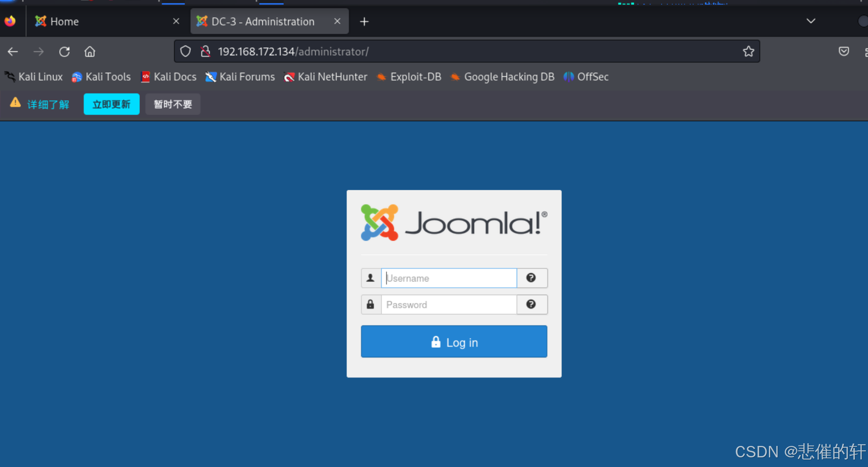This screenshot has height=467, width=868.
Task: Open the Exploit-DB bookmark
Action: coord(409,77)
